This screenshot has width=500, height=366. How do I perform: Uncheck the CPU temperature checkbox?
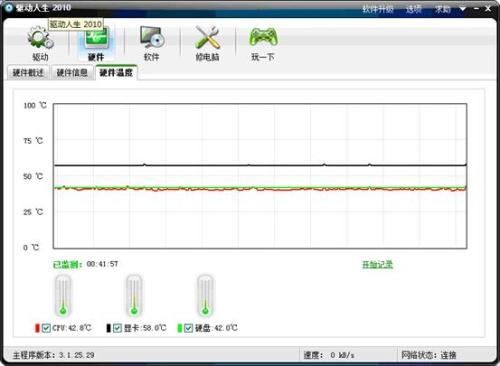pyautogui.click(x=46, y=328)
